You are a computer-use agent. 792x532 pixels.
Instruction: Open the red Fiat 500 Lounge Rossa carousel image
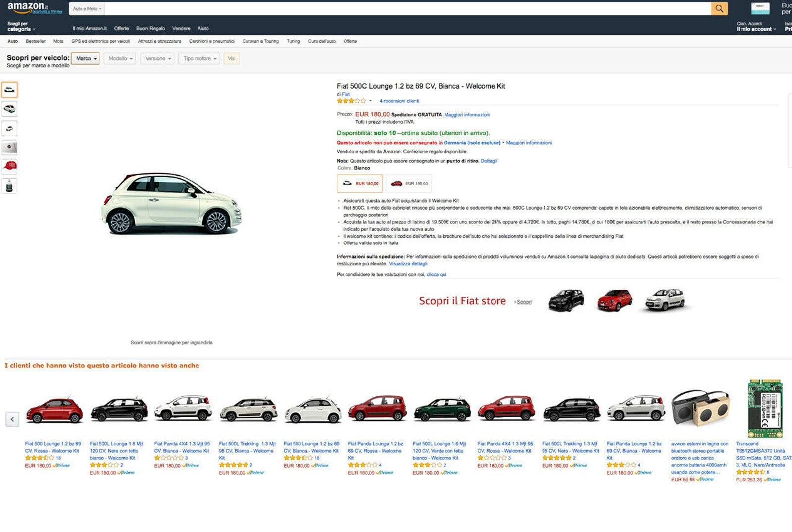pos(54,409)
